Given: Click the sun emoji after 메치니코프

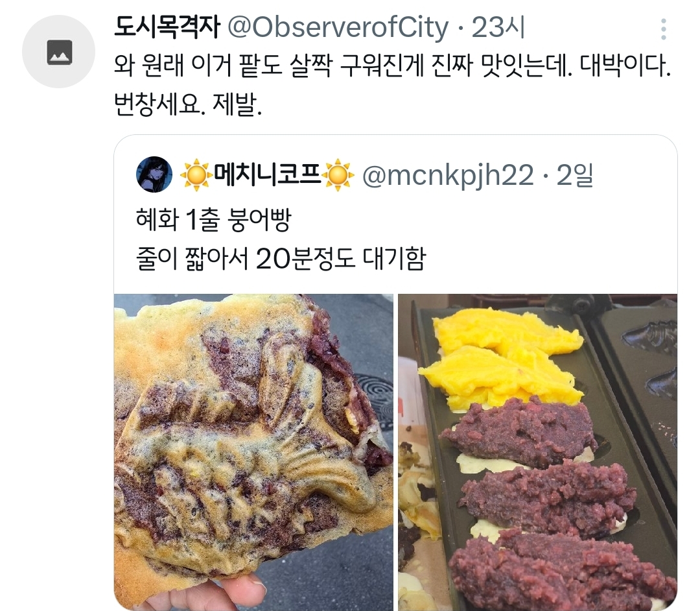Looking at the screenshot, I should 338,174.
